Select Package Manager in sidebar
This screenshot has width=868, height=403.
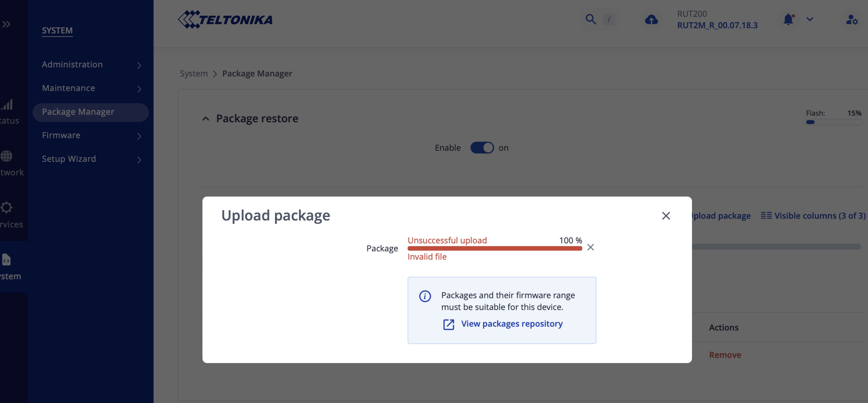pyautogui.click(x=78, y=112)
